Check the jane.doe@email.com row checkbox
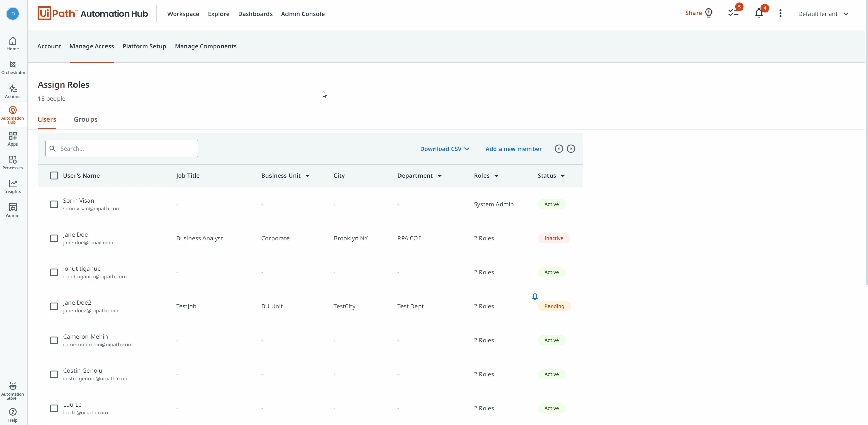 pyautogui.click(x=54, y=238)
